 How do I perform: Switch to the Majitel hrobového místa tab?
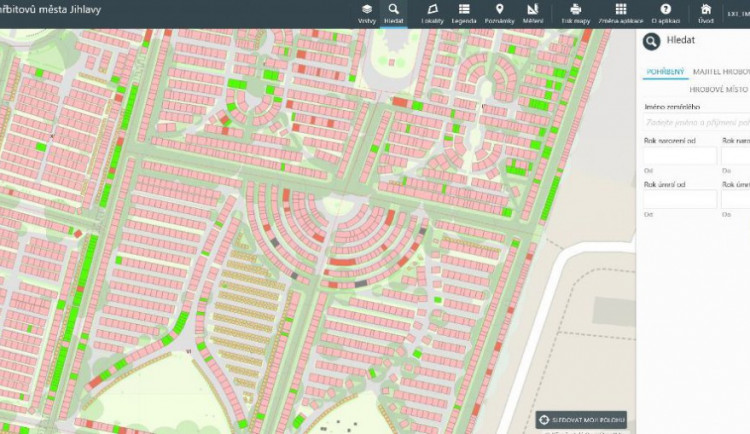721,72
